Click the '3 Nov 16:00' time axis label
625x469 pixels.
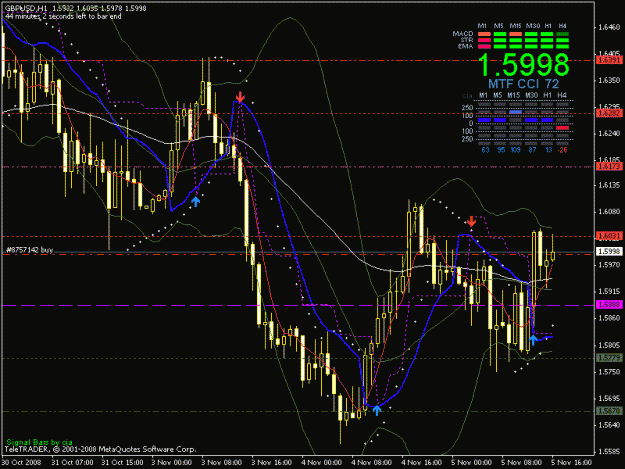click(272, 463)
